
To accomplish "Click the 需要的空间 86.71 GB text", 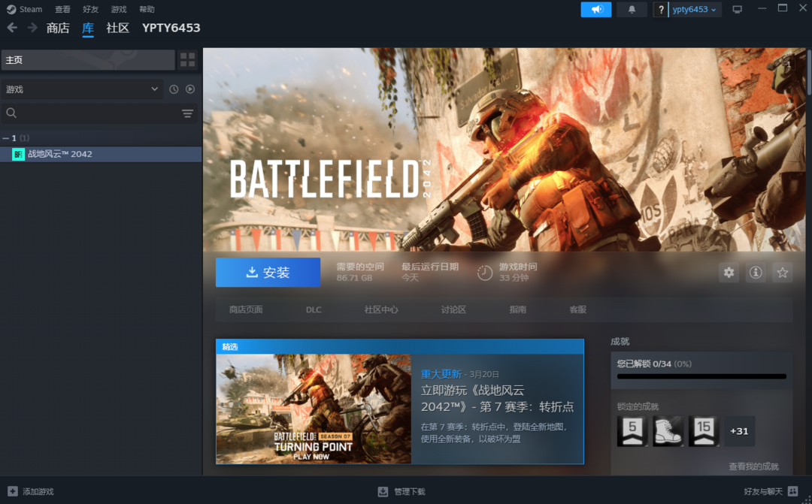I will 360,272.
